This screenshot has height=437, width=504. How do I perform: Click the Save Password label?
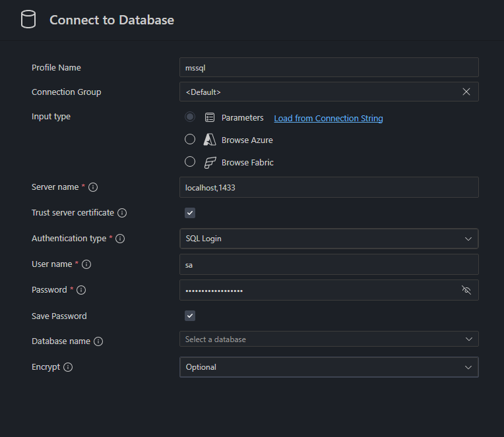[59, 316]
